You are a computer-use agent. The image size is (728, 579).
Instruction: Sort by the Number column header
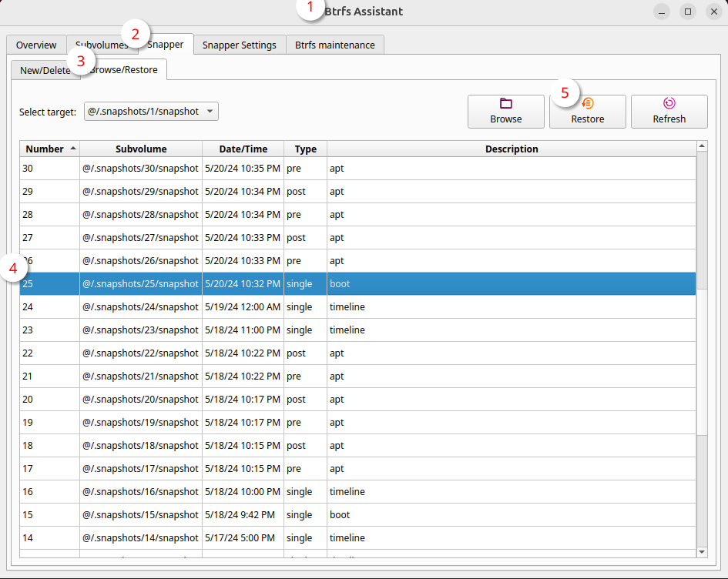[x=50, y=149]
